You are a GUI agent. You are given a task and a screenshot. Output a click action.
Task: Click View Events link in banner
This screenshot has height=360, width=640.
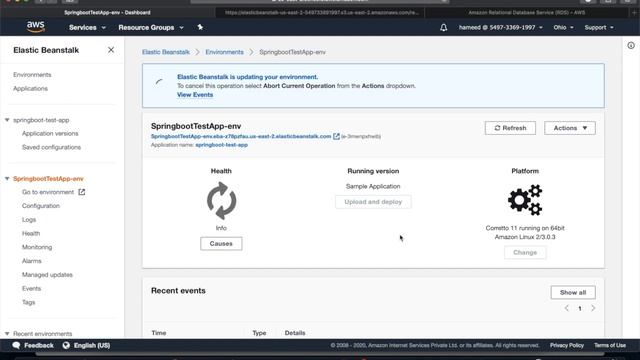[x=195, y=95]
